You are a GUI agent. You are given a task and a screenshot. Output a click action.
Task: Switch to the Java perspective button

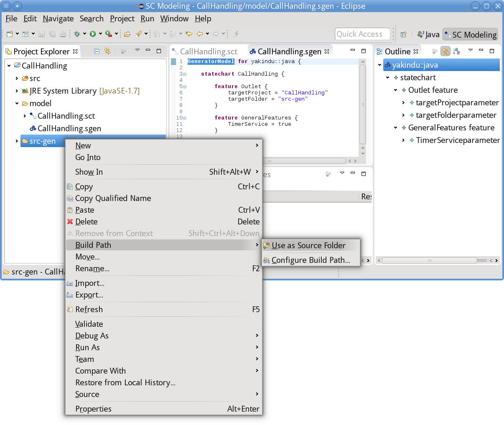[x=428, y=34]
